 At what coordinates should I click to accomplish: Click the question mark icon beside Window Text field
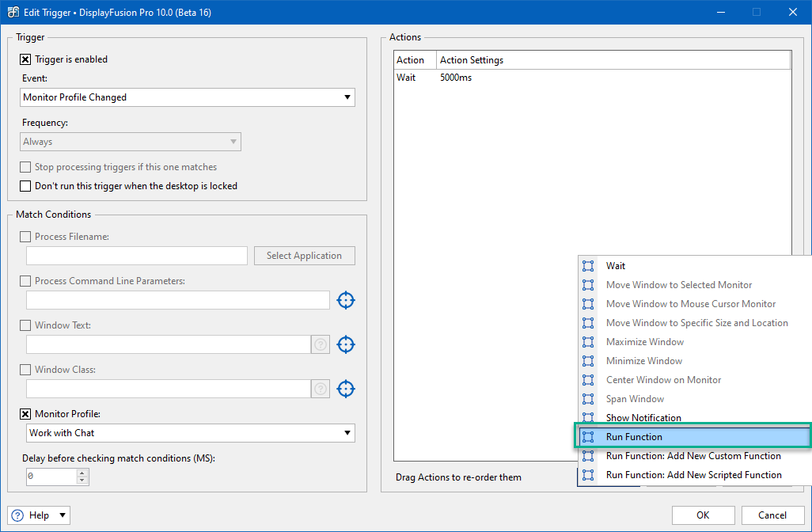point(321,344)
